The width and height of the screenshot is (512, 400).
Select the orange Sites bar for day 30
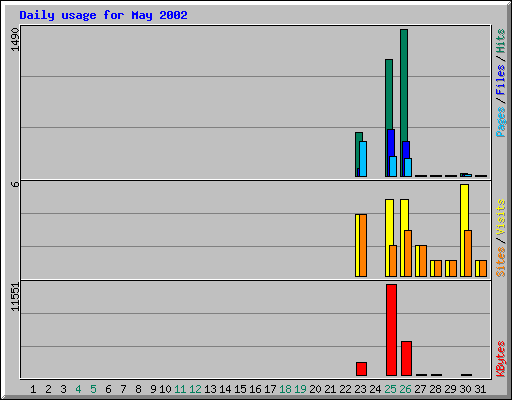(x=468, y=253)
